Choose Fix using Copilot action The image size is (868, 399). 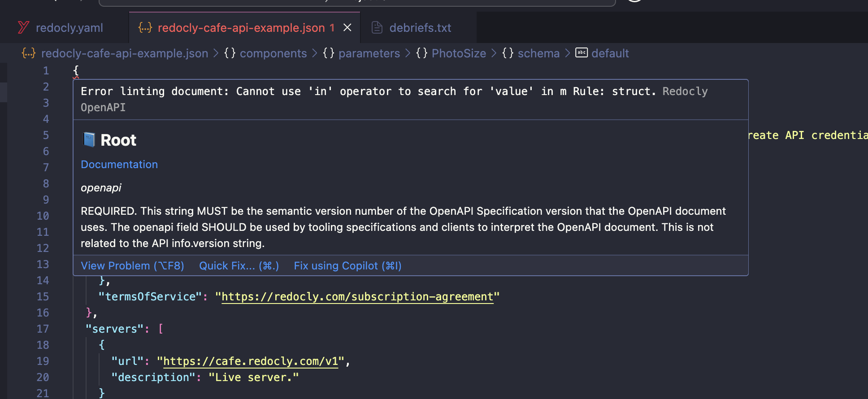347,266
